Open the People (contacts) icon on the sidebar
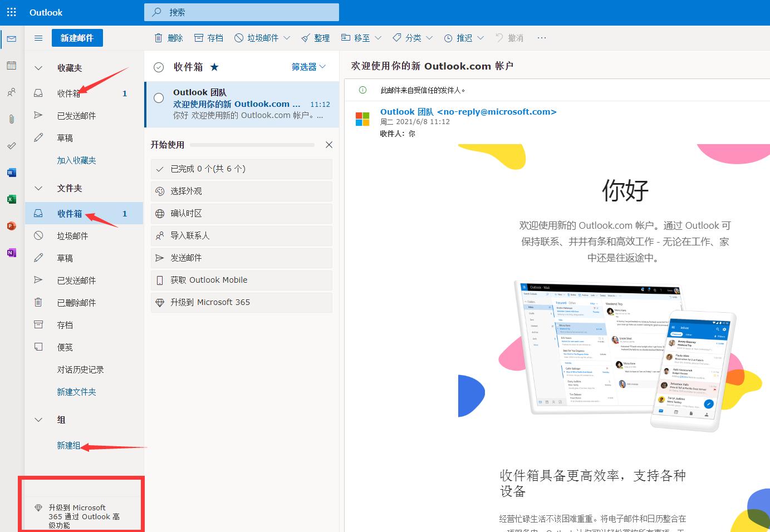 [11, 92]
